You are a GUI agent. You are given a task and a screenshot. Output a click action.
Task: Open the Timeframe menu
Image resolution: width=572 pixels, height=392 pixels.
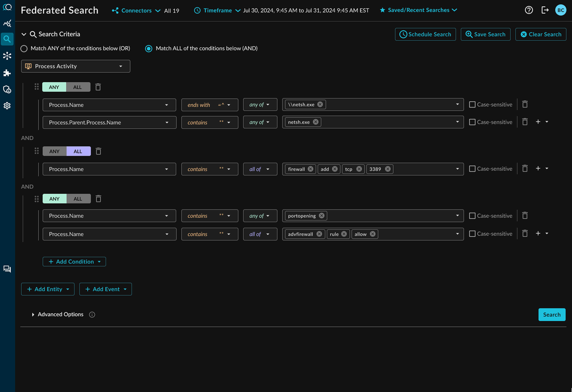click(x=217, y=11)
